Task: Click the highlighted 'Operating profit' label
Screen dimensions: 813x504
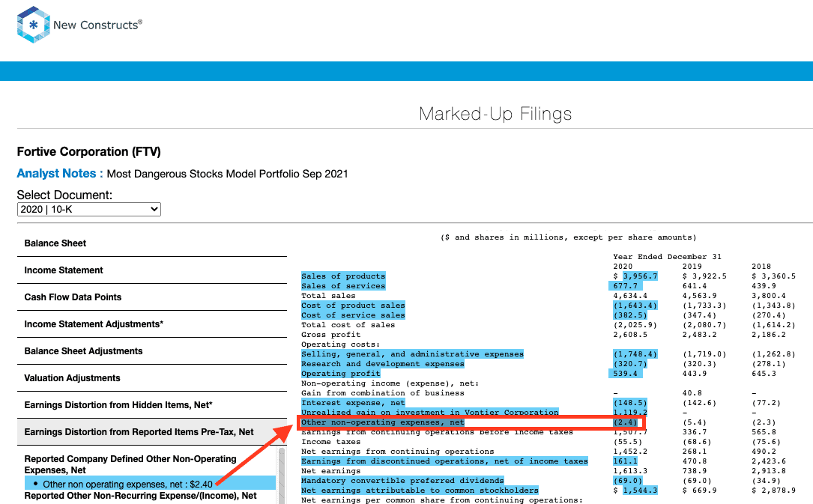Action: 341,374
